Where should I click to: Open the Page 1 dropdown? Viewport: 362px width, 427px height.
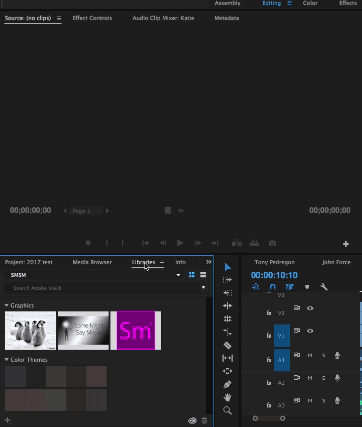pyautogui.click(x=86, y=211)
